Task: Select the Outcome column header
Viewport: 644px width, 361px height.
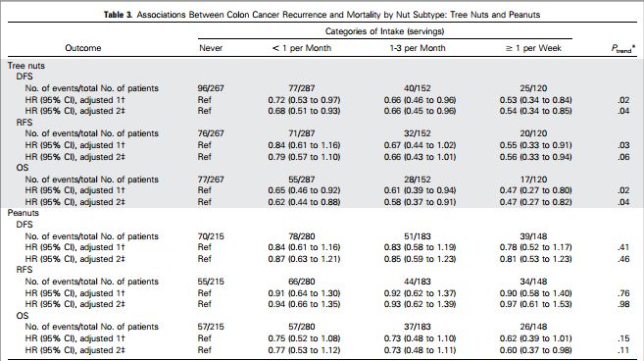Action: [x=83, y=48]
